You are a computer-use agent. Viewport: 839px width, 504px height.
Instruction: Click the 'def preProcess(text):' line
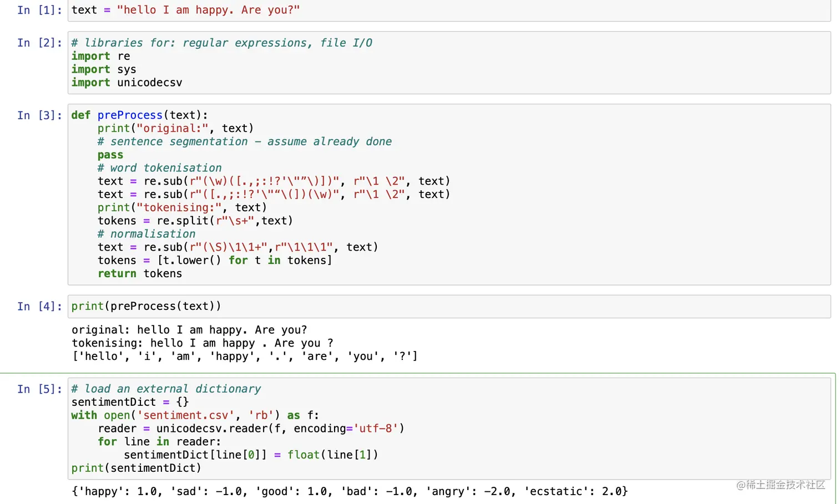139,115
